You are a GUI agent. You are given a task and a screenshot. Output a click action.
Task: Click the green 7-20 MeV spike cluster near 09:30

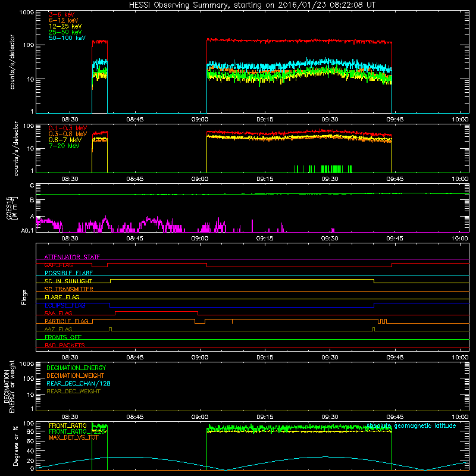point(332,169)
